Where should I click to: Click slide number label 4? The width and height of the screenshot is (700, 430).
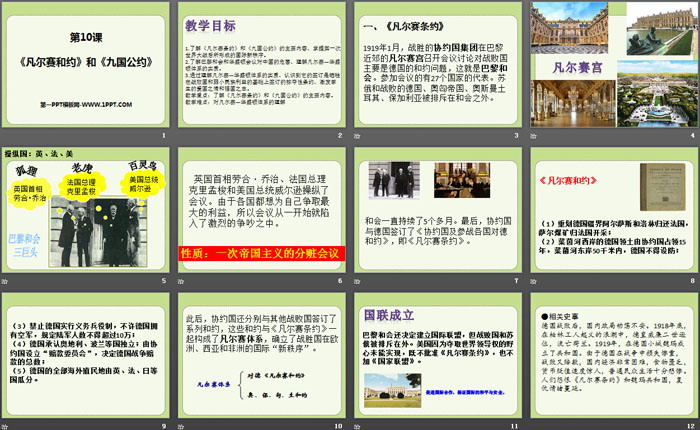tap(692, 135)
